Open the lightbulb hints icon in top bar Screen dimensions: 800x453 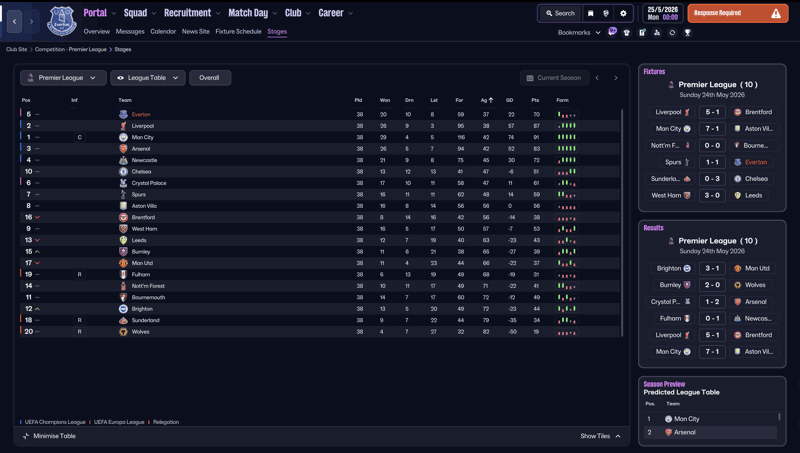(606, 13)
